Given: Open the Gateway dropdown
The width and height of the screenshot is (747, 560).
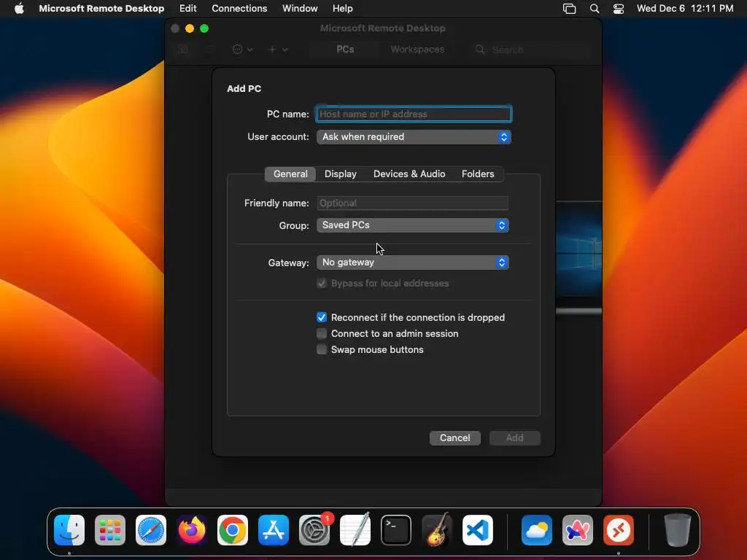Looking at the screenshot, I should (413, 262).
